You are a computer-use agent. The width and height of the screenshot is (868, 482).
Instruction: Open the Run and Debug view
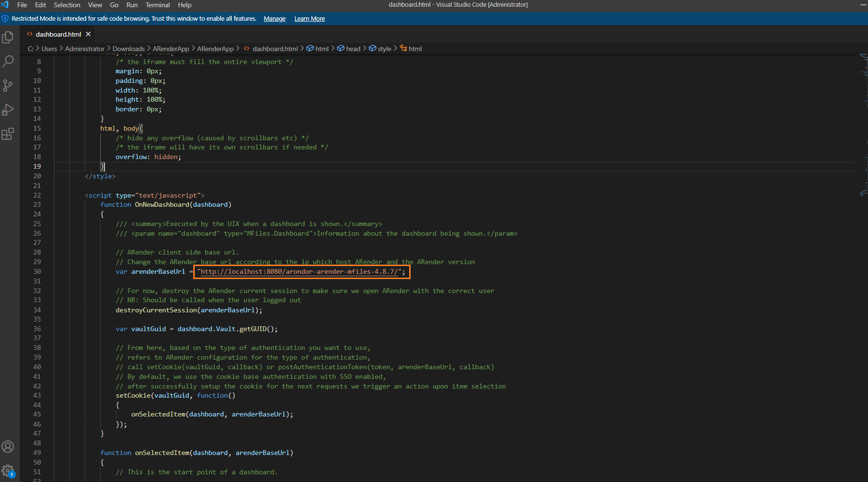tap(8, 110)
